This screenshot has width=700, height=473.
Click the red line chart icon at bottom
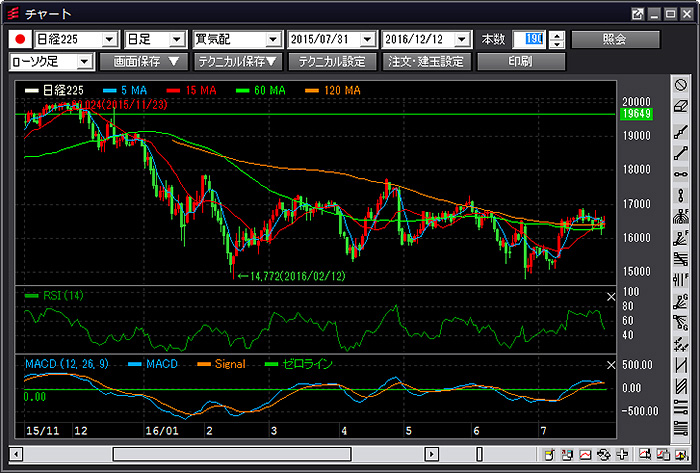point(585,455)
